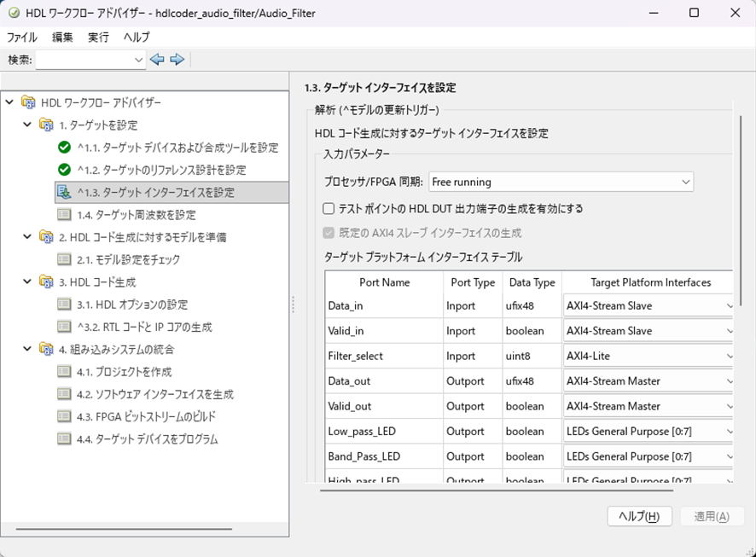
Task: Click the HDL ワークフロー アドバイザー root folder icon
Action: 28,103
